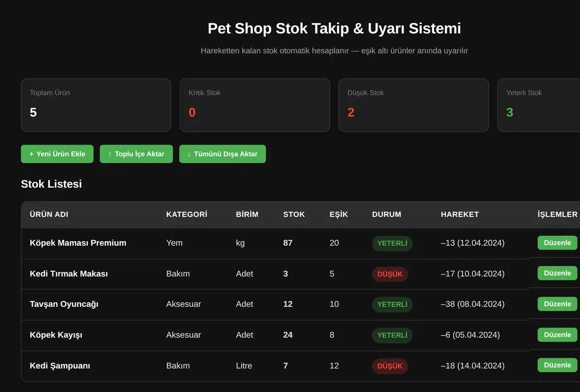
Task: Click YETERLİ badge for Köpek Kayışı
Action: point(392,335)
